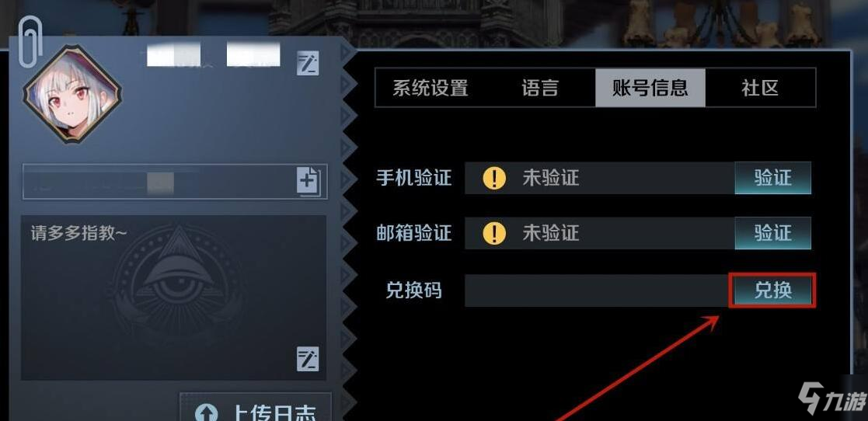Image resolution: width=868 pixels, height=421 pixels.
Task: Click 验证 button for 手机验证
Action: [x=772, y=178]
